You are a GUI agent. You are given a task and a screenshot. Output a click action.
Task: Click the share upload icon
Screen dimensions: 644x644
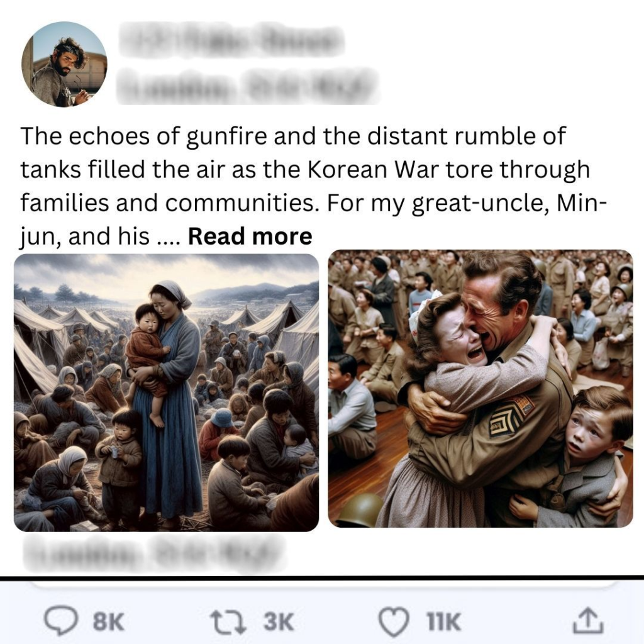587,622
